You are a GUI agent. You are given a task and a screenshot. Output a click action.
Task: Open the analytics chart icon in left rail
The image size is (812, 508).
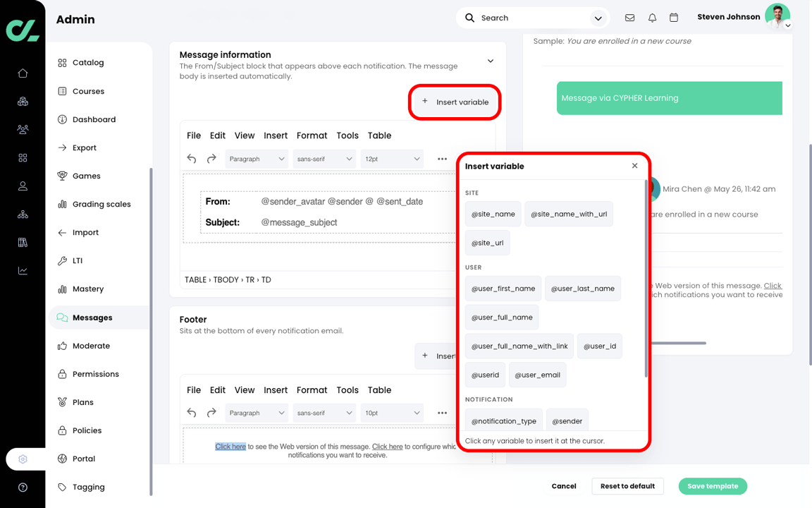tap(23, 271)
